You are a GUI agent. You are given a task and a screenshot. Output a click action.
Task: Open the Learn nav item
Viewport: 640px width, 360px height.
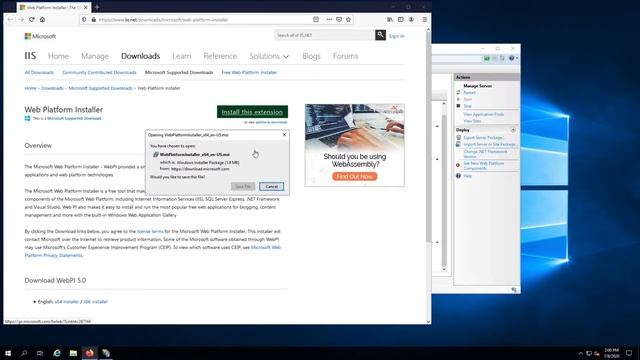tap(182, 56)
